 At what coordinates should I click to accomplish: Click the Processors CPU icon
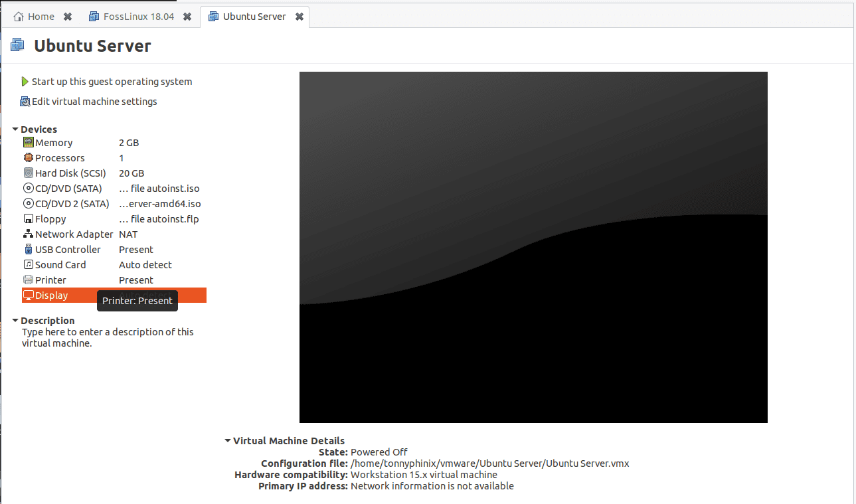coord(29,158)
